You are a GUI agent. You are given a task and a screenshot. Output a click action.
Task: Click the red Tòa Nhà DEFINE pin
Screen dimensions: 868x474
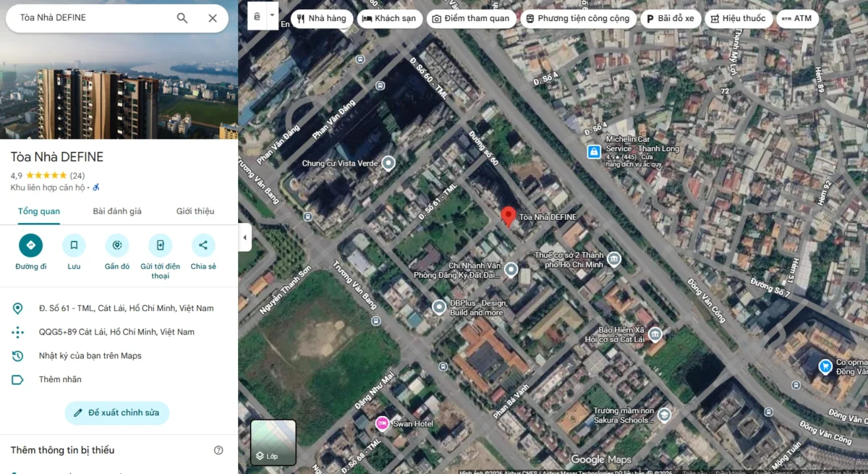509,216
